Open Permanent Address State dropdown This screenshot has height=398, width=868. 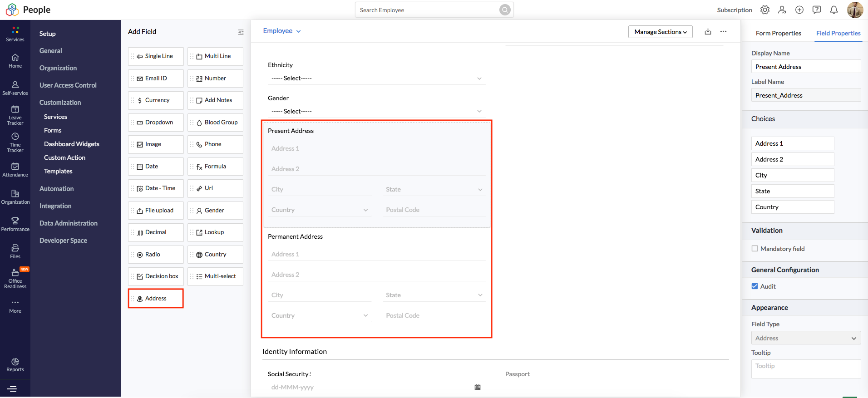(x=434, y=295)
